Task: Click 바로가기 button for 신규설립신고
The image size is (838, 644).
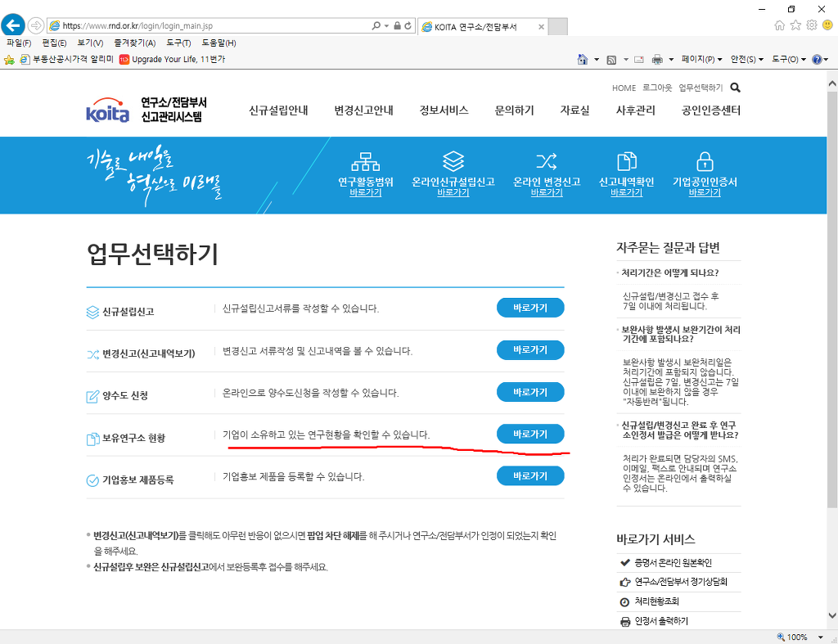Action: 530,308
